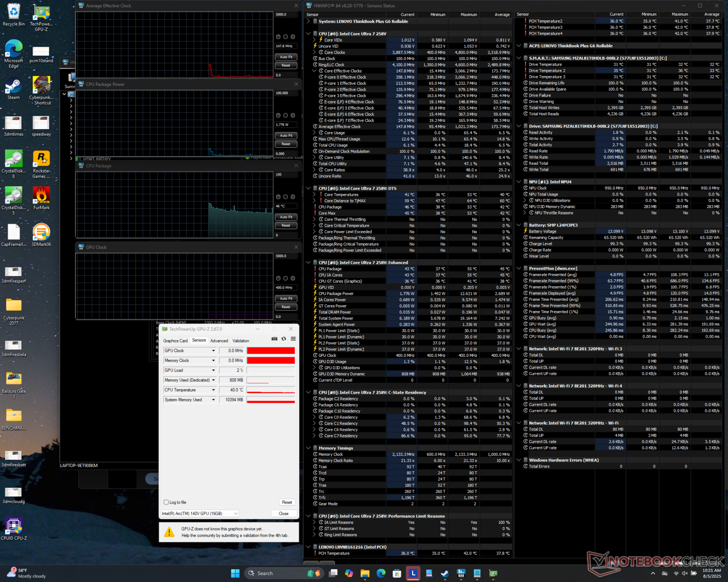Open the Cyberpunk 2077 folder
Image resolution: width=728 pixels, height=582 pixels.
14,312
